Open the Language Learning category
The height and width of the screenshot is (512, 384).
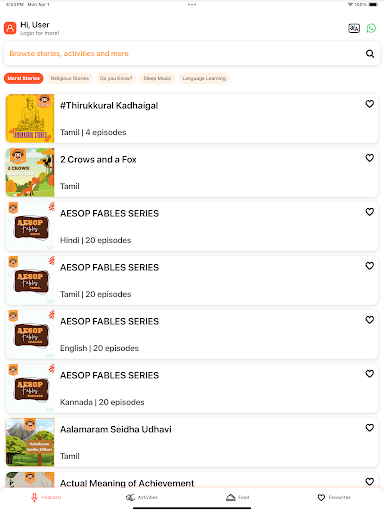[x=204, y=78]
